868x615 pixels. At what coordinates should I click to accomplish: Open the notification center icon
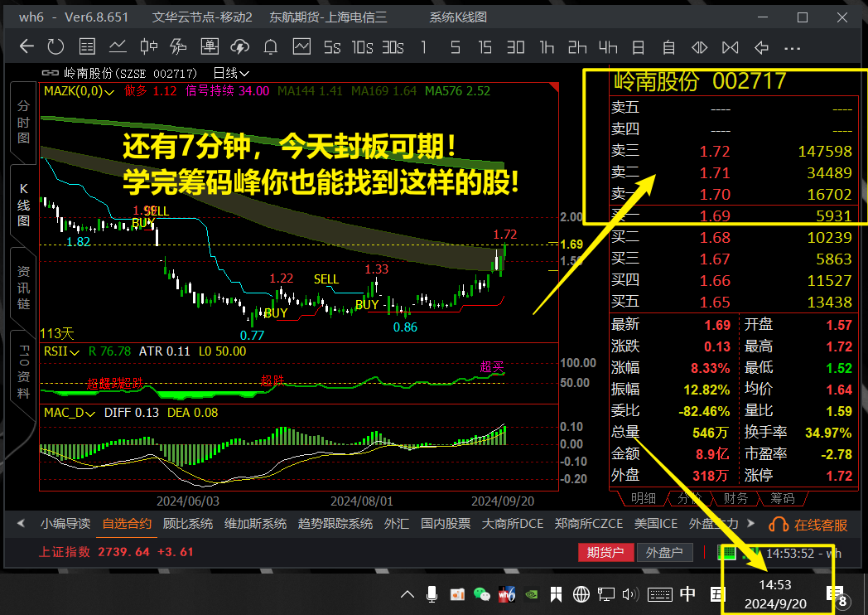(835, 594)
